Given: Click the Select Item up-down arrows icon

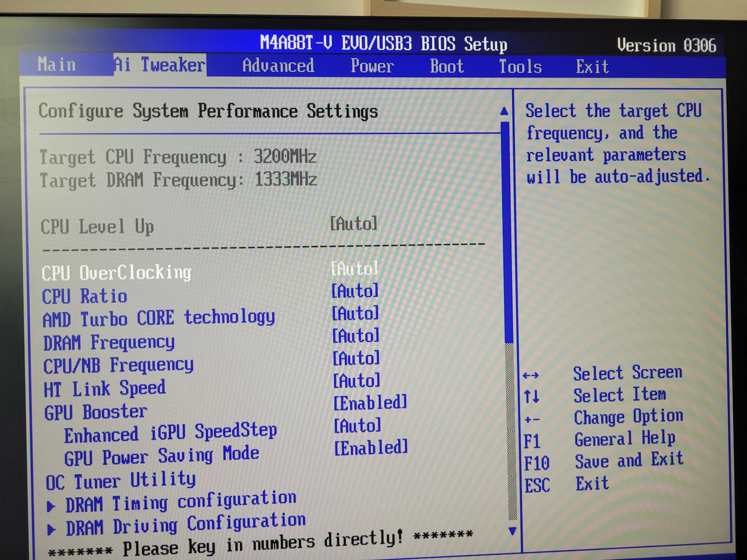Looking at the screenshot, I should [532, 396].
